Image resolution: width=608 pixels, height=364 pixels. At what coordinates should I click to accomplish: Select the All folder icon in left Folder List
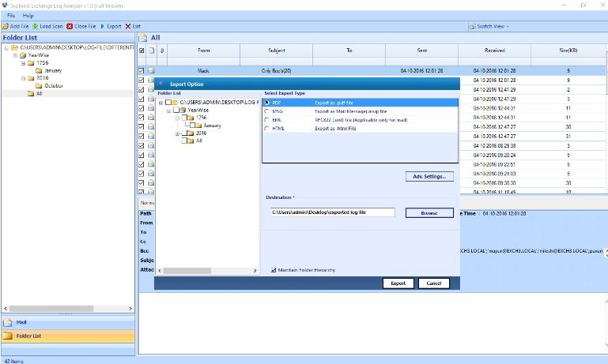click(x=31, y=93)
